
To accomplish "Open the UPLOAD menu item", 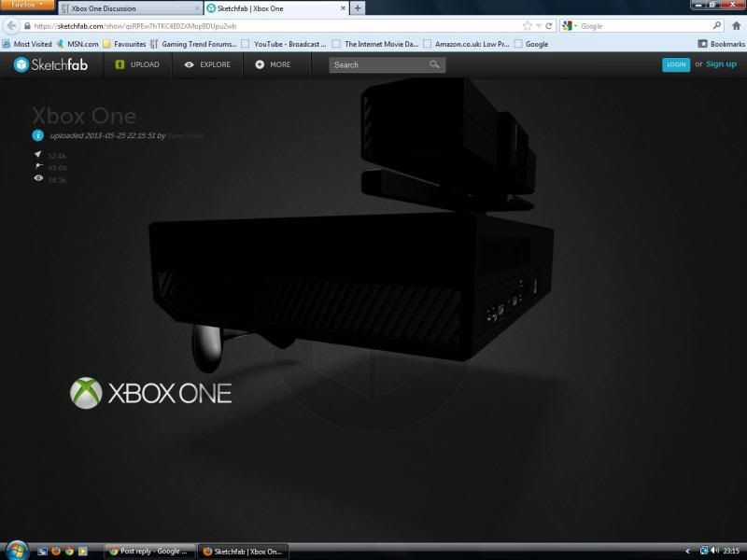I will click(137, 64).
